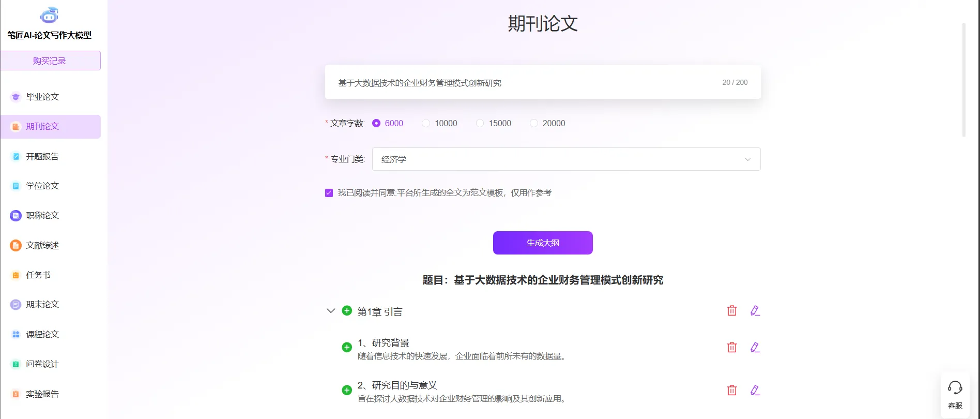Select 10000 word count option

point(426,123)
